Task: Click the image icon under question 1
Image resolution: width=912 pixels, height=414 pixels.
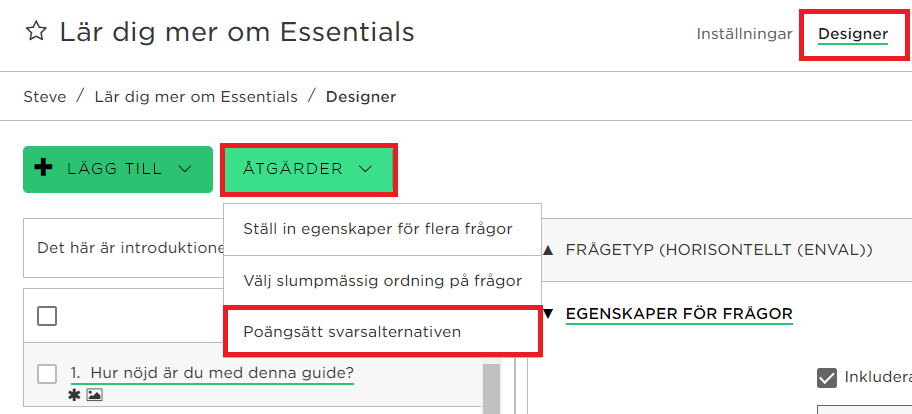Action: coord(94,395)
